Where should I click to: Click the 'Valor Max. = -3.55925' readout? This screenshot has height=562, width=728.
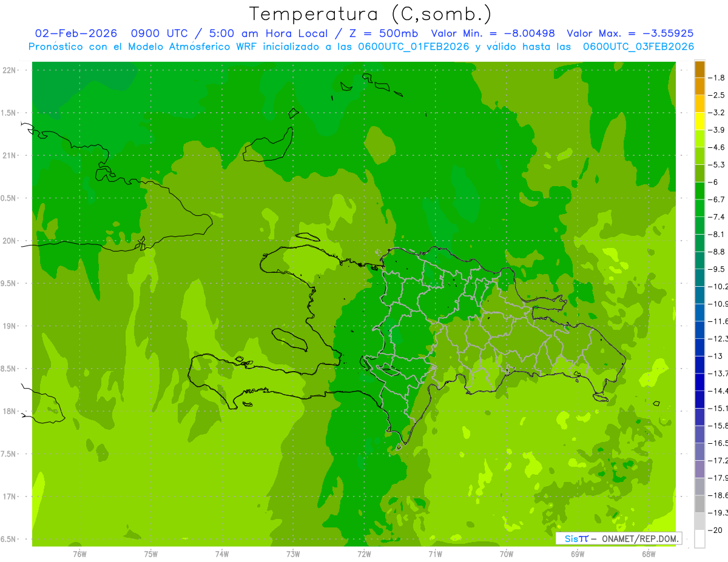[630, 33]
